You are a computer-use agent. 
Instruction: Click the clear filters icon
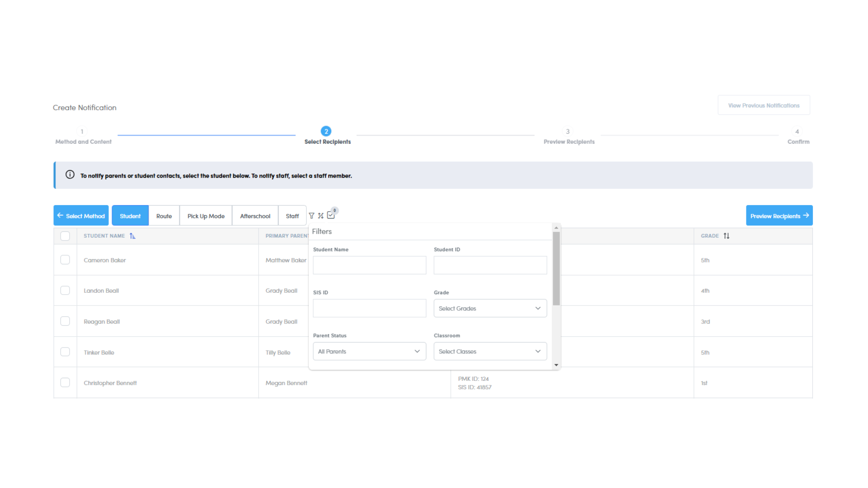tap(321, 216)
